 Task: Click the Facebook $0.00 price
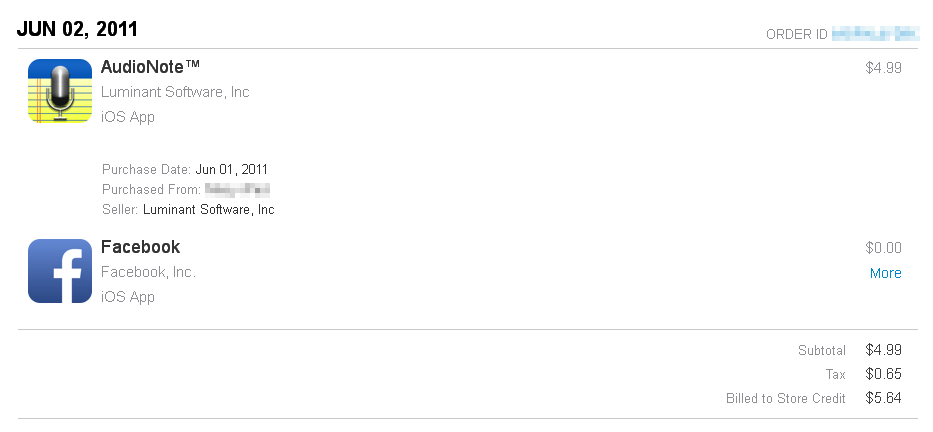[884, 248]
